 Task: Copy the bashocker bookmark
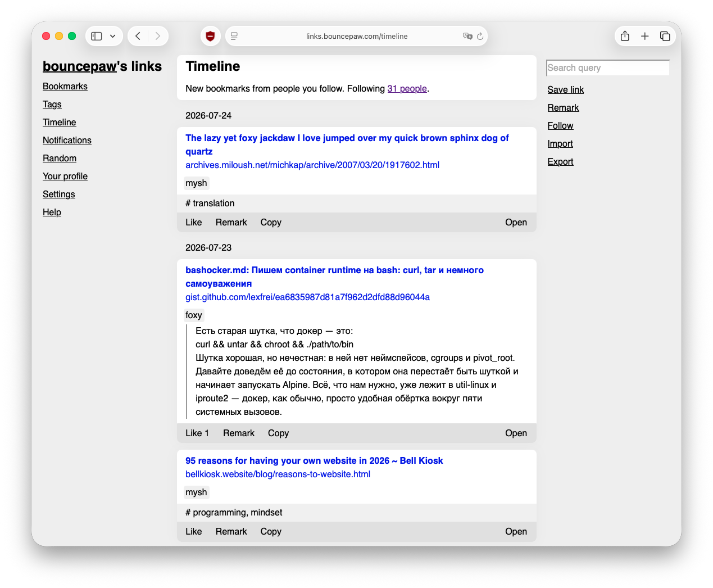[278, 433]
